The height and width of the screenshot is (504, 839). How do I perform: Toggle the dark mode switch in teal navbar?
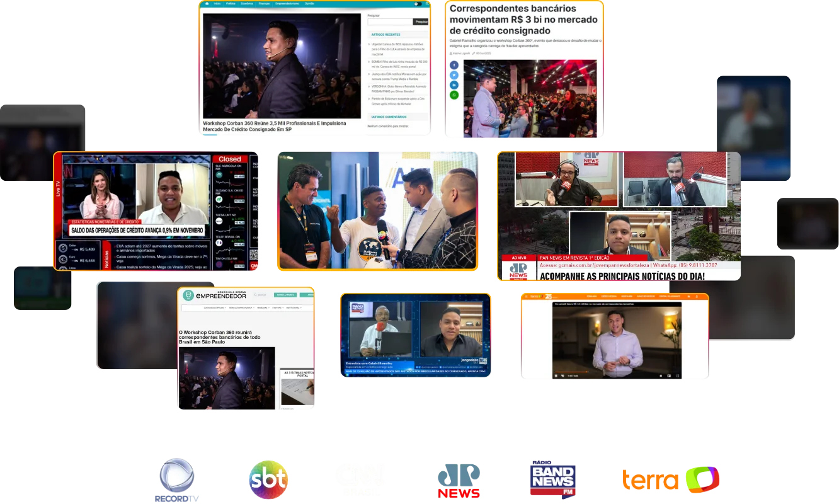pyautogui.click(x=417, y=4)
